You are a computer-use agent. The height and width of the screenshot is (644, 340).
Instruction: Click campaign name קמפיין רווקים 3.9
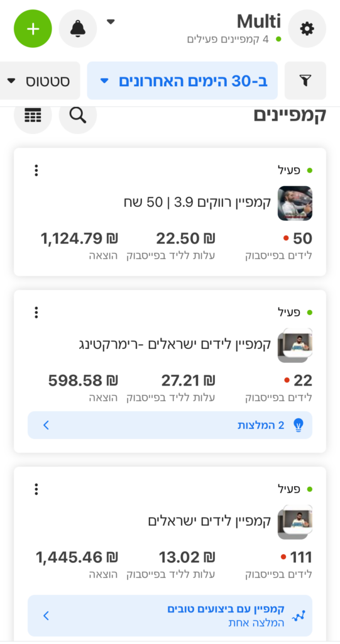pyautogui.click(x=197, y=203)
